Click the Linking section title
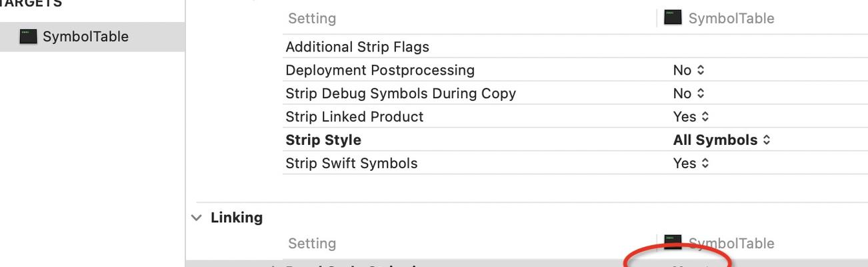Screen dimensions: 868x267 click(x=237, y=218)
